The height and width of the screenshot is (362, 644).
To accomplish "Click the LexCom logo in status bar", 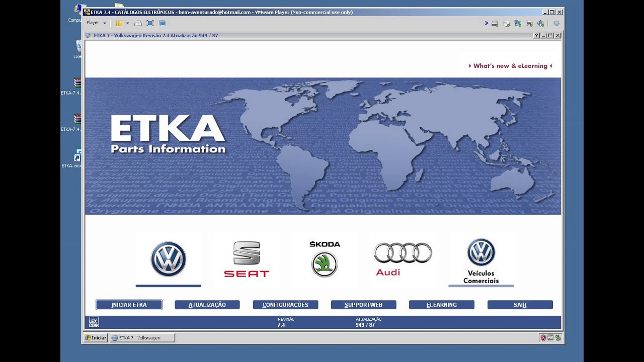I will click(94, 322).
